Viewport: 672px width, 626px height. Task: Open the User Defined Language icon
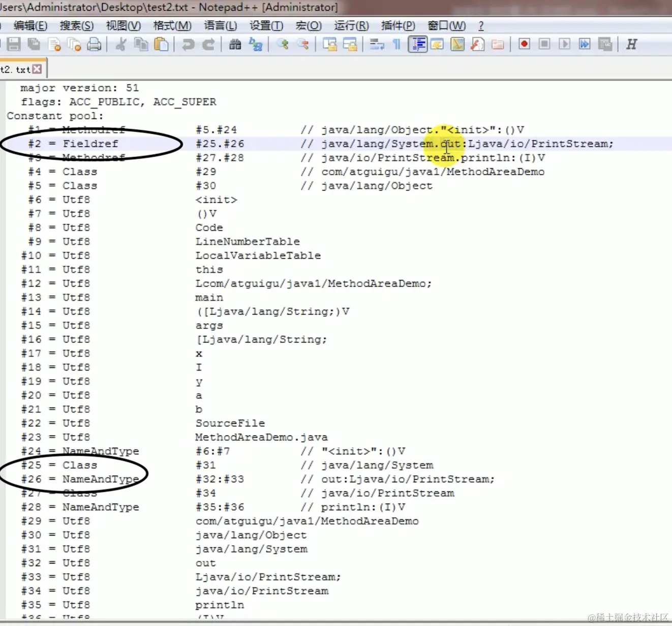pyautogui.click(x=437, y=44)
